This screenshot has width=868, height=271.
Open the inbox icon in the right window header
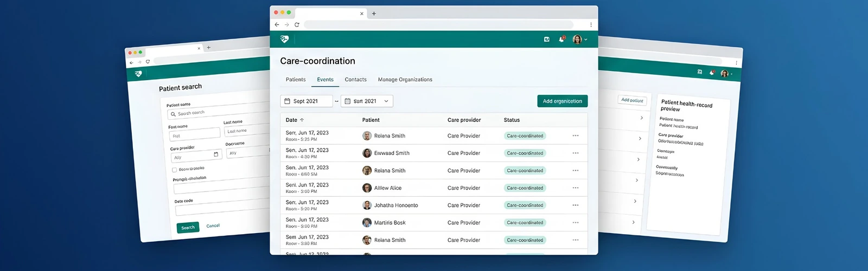(699, 72)
